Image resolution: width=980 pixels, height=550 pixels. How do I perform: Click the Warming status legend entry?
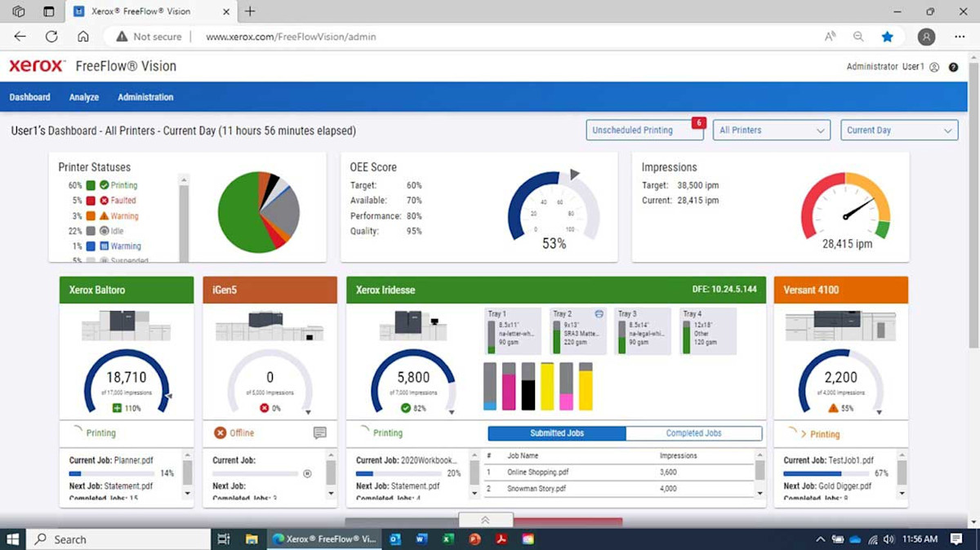(119, 246)
